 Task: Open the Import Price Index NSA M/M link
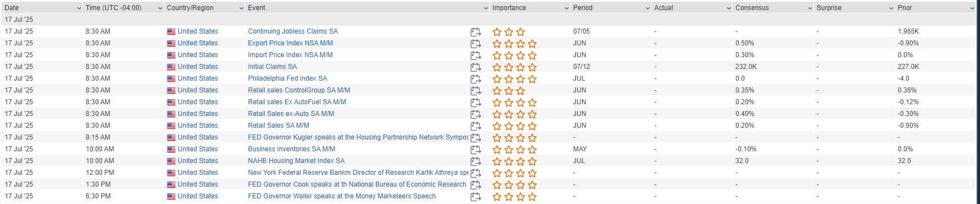[x=290, y=55]
